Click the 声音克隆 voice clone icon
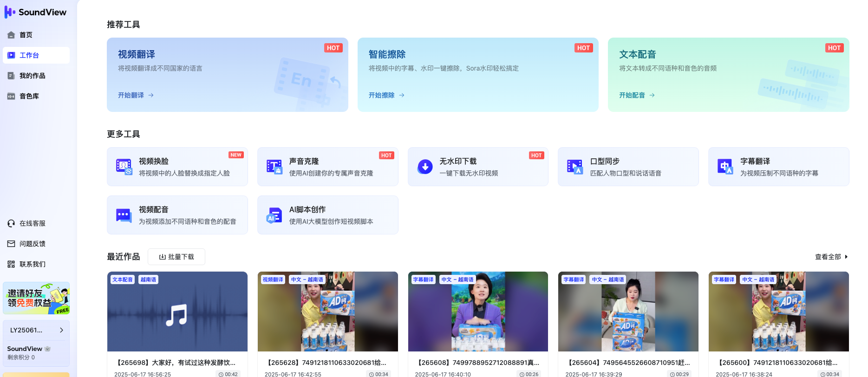The height and width of the screenshot is (377, 868). tap(274, 167)
